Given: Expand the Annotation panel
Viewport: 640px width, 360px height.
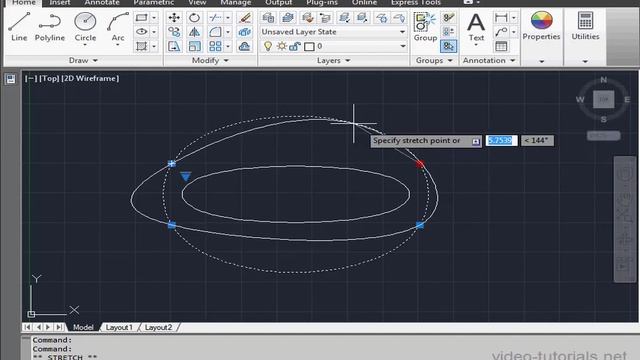Looking at the screenshot, I should click(x=489, y=60).
